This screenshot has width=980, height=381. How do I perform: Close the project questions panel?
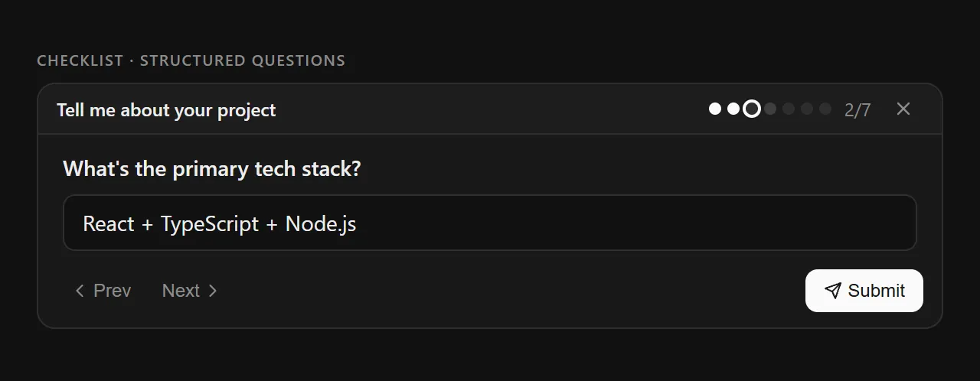coord(903,109)
